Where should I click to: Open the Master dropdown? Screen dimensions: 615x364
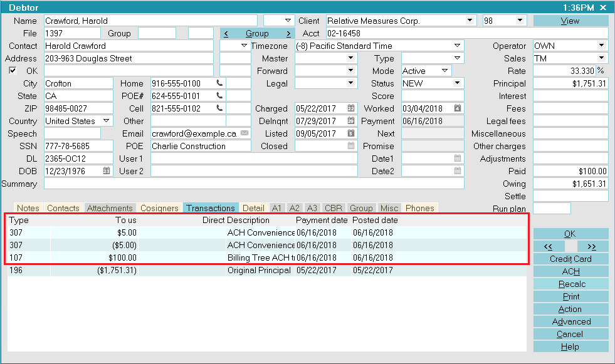(350, 58)
